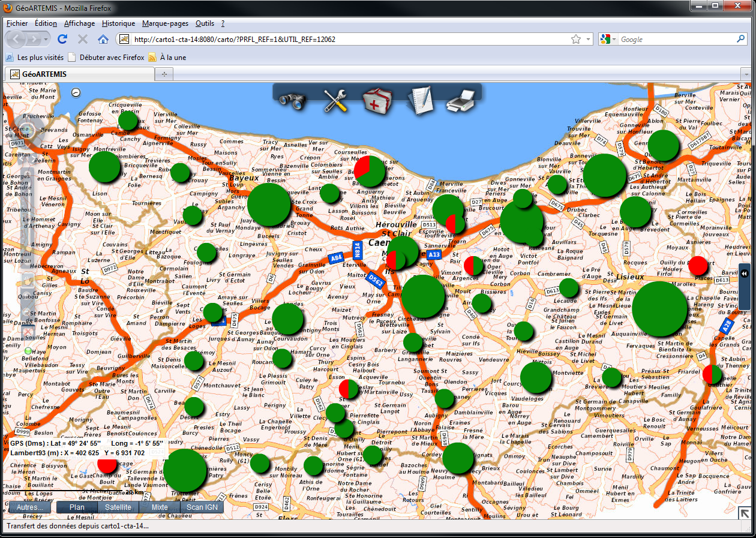
Task: Click the red X icon in left panel
Action: click(x=28, y=332)
